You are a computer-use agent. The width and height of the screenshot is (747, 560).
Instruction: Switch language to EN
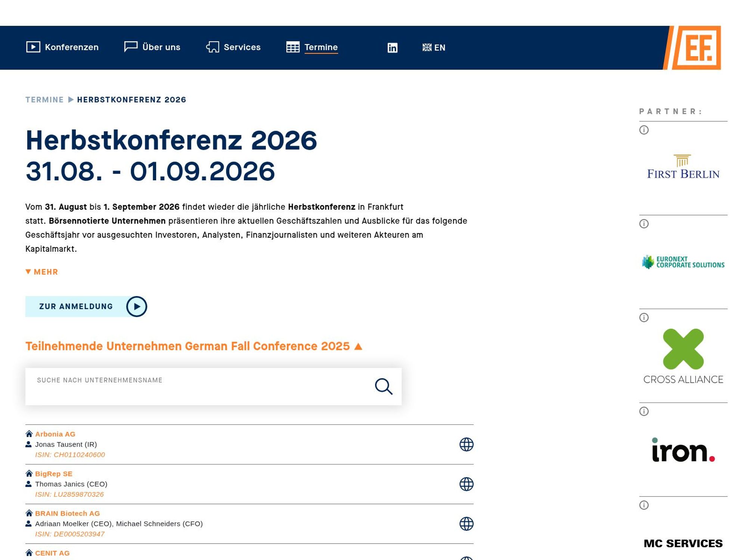coord(434,47)
